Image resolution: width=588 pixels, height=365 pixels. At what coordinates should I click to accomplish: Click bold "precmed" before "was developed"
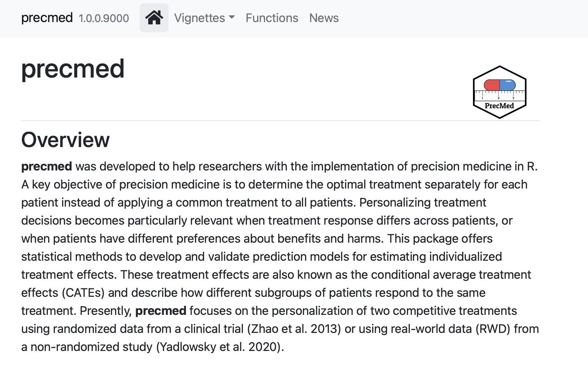pyautogui.click(x=46, y=166)
